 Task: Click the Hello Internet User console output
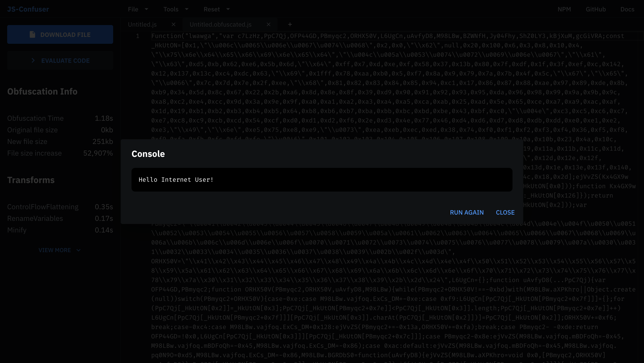[176, 180]
